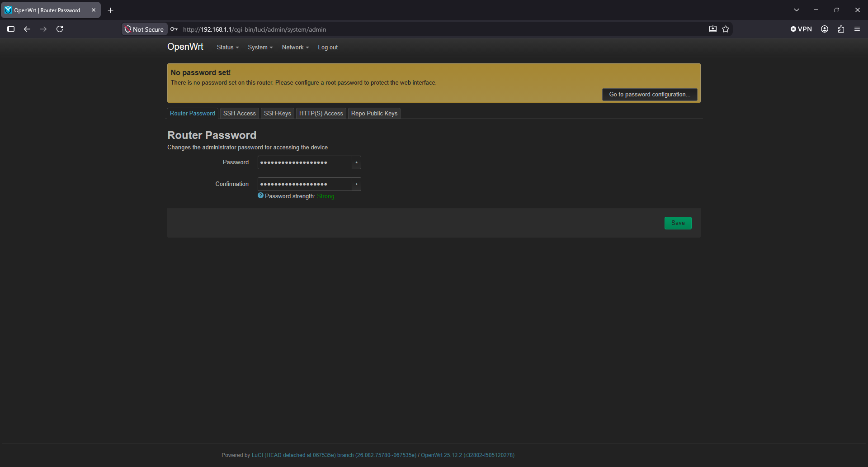Focus the Password input field
The width and height of the screenshot is (868, 467).
point(305,162)
